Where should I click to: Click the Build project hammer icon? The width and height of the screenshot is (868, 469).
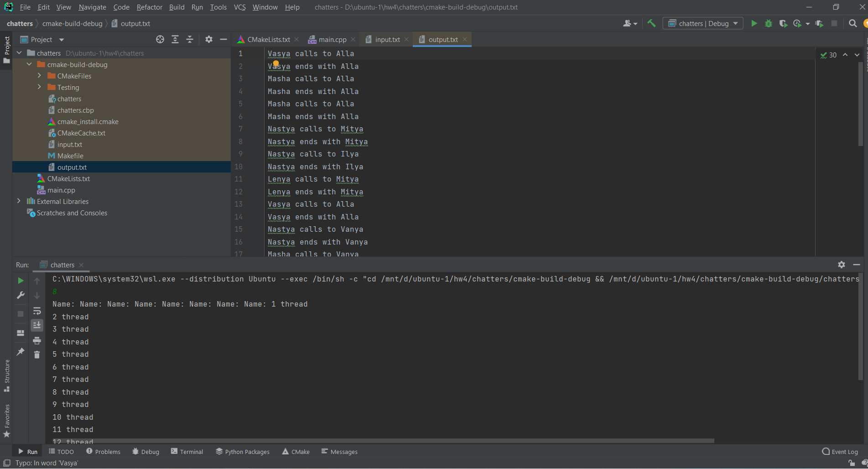coord(651,23)
